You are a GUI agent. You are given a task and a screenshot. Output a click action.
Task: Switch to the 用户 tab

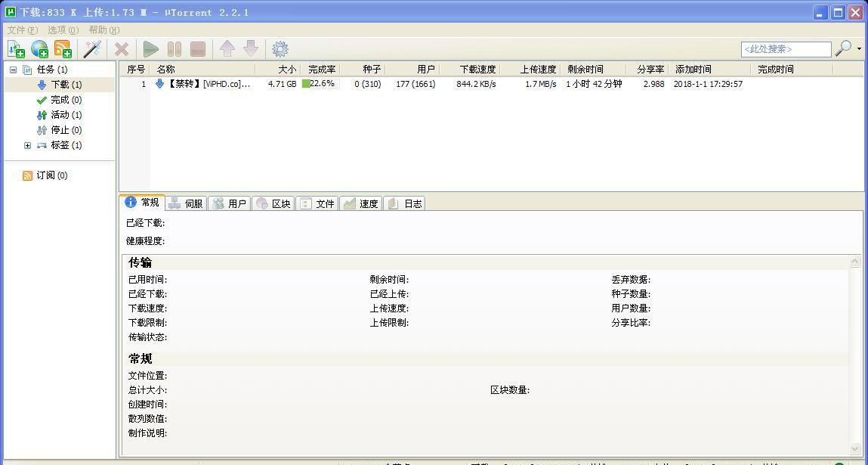[230, 203]
